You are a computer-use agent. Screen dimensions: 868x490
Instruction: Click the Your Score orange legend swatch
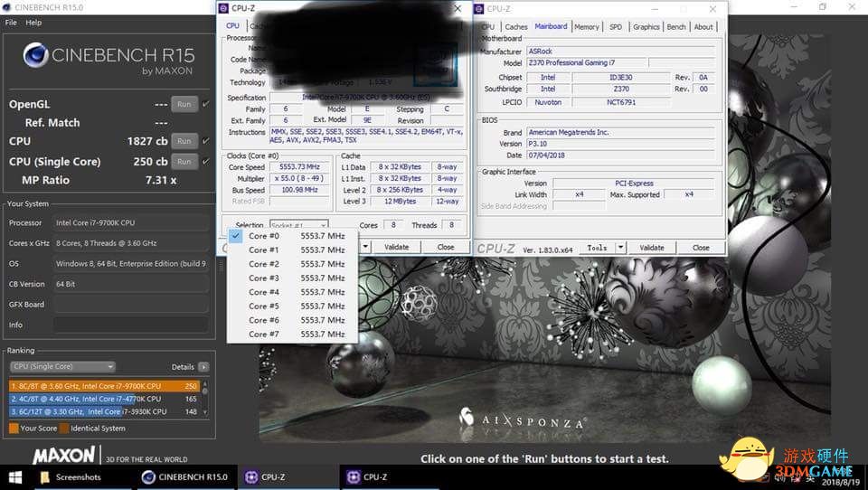coord(14,428)
